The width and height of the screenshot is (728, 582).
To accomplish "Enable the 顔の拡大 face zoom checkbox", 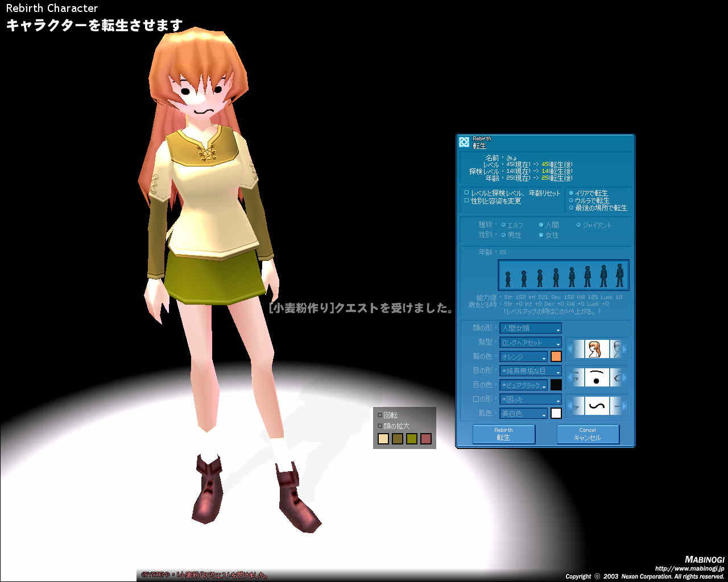I will (380, 426).
